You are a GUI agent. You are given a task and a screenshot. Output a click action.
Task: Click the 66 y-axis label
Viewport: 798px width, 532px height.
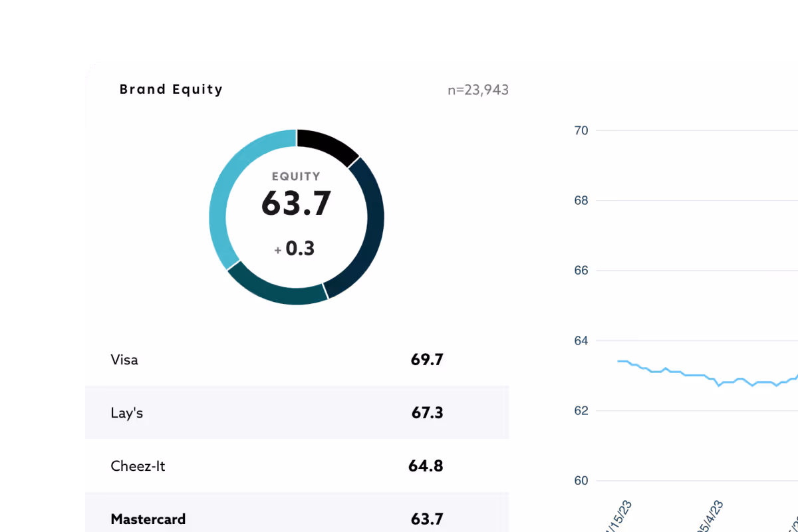[x=581, y=271]
